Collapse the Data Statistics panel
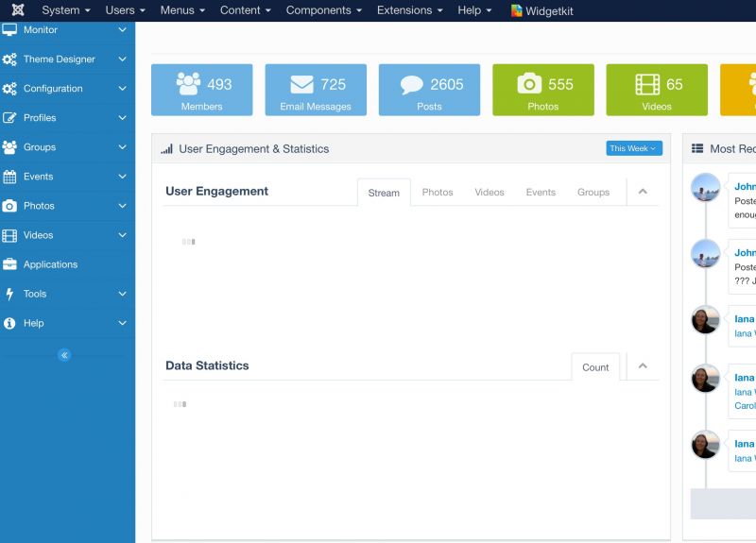This screenshot has height=543, width=756. point(643,366)
